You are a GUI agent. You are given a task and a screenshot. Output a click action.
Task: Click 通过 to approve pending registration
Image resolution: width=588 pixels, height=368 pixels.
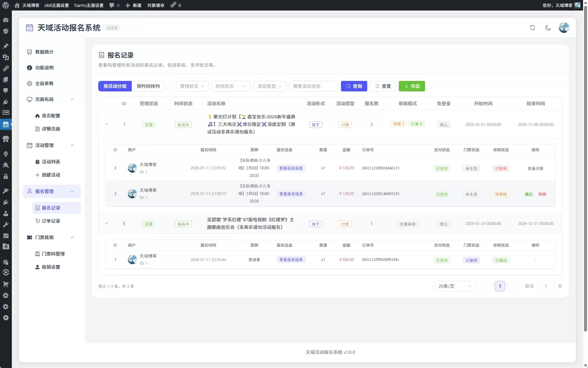[x=529, y=194]
